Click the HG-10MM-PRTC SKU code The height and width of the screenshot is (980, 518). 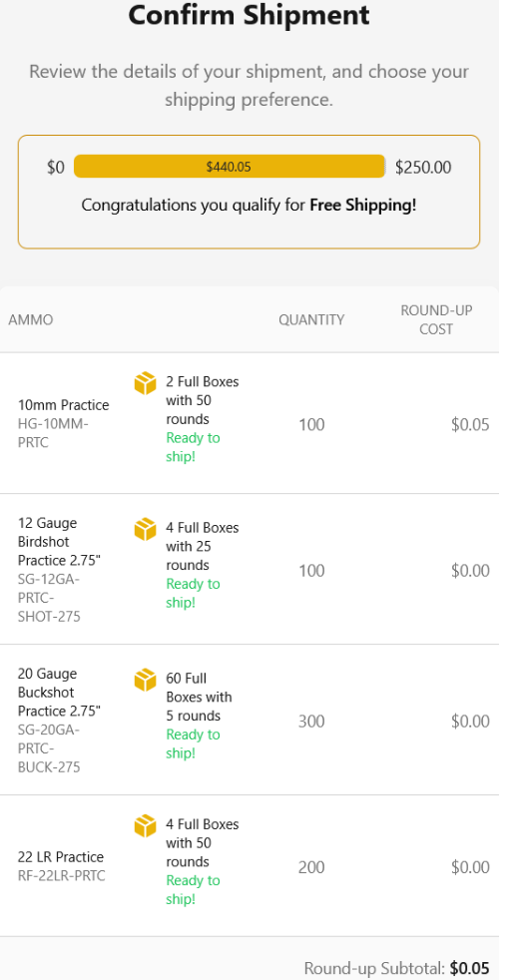54,433
